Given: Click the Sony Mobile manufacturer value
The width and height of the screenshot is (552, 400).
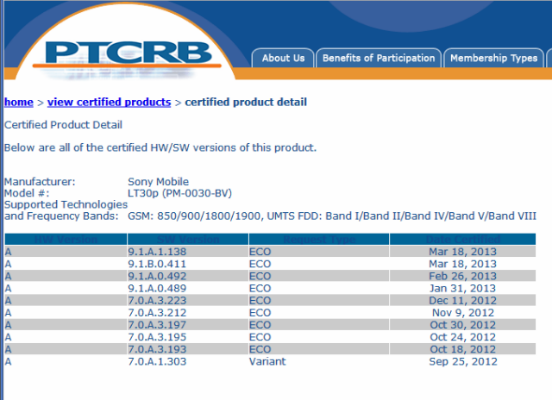Looking at the screenshot, I should pyautogui.click(x=158, y=182).
